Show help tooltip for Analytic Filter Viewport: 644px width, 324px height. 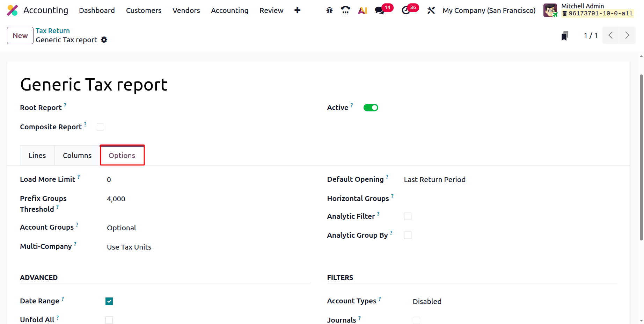point(378,214)
